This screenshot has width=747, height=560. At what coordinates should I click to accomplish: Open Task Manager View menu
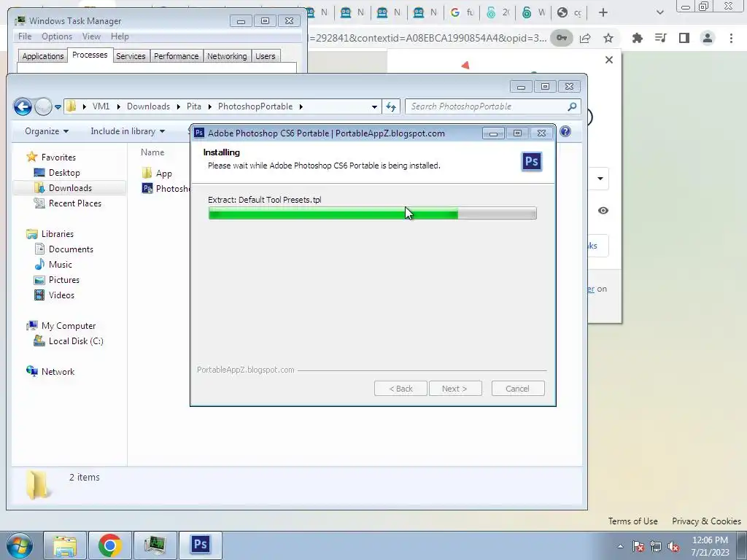point(91,36)
